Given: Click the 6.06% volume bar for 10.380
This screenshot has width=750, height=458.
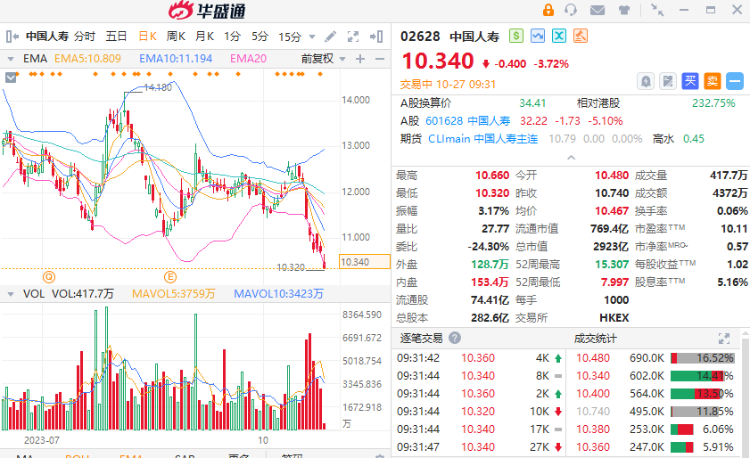Looking at the screenshot, I should pyautogui.click(x=682, y=429).
